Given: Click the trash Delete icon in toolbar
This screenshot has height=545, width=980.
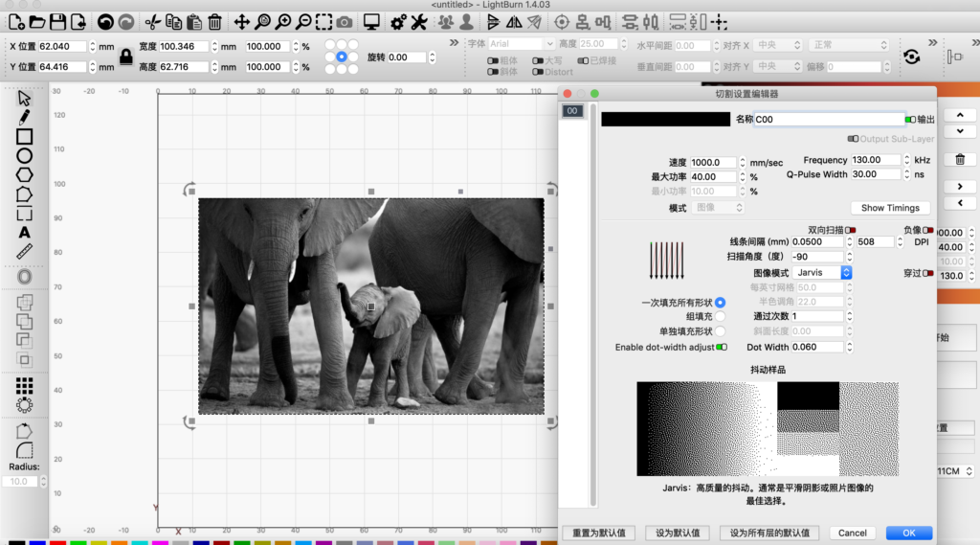Looking at the screenshot, I should coord(215,21).
